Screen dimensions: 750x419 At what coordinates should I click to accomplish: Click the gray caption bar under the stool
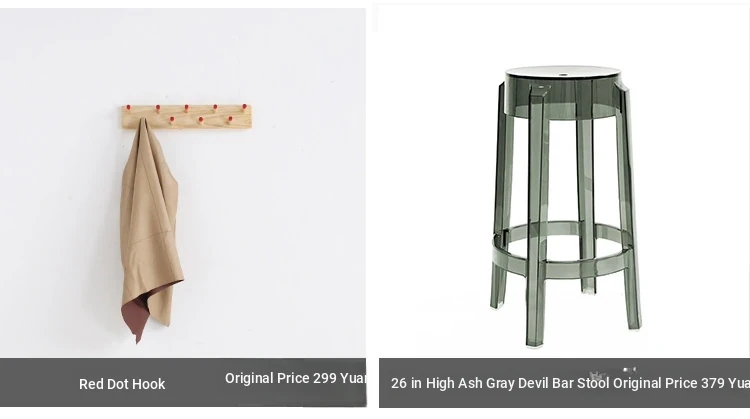tap(564, 383)
